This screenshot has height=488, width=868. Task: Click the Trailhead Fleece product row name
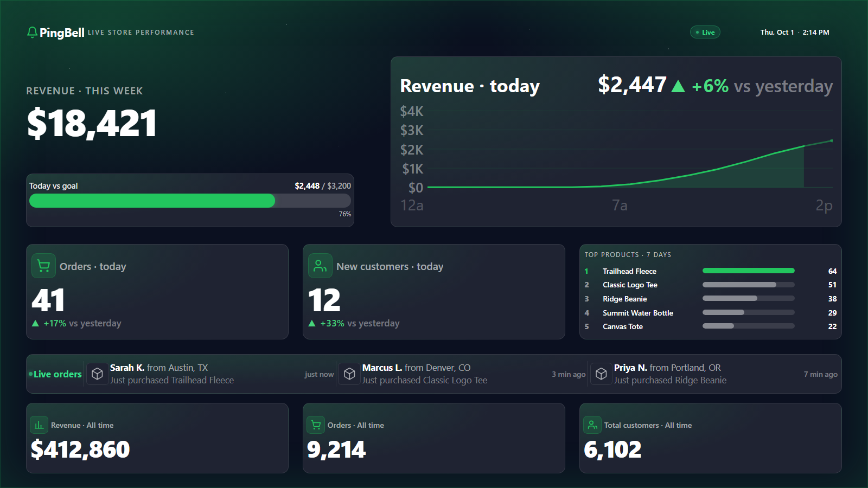pyautogui.click(x=629, y=271)
